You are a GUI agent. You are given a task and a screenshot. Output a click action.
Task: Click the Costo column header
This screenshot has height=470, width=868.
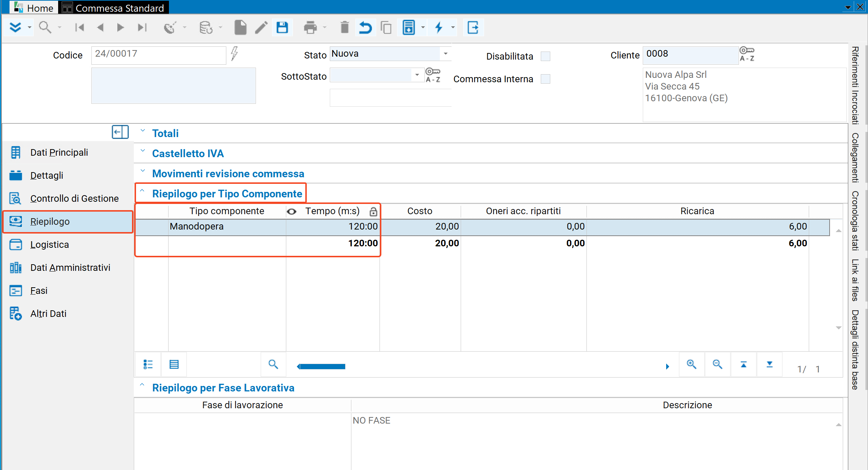pyautogui.click(x=420, y=211)
